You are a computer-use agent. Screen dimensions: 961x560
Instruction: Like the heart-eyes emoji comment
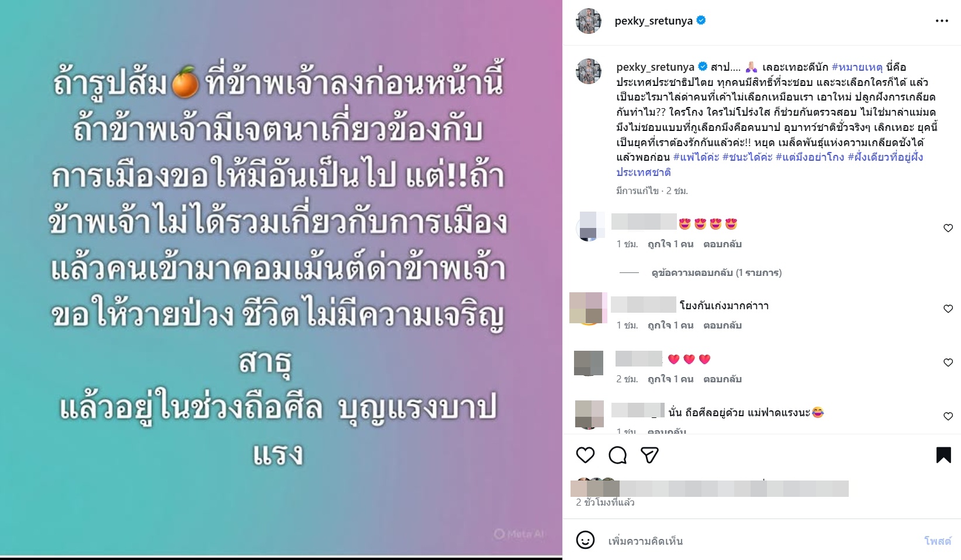[x=948, y=228]
